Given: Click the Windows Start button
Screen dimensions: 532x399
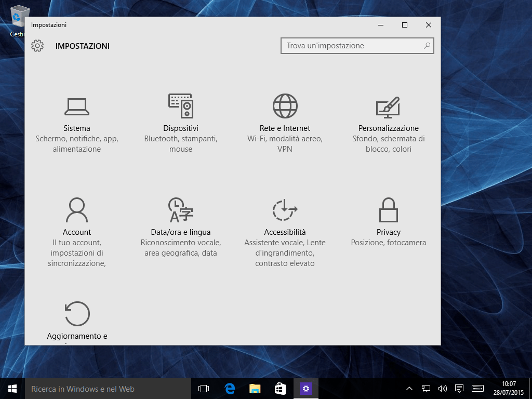Looking at the screenshot, I should (x=12, y=389).
